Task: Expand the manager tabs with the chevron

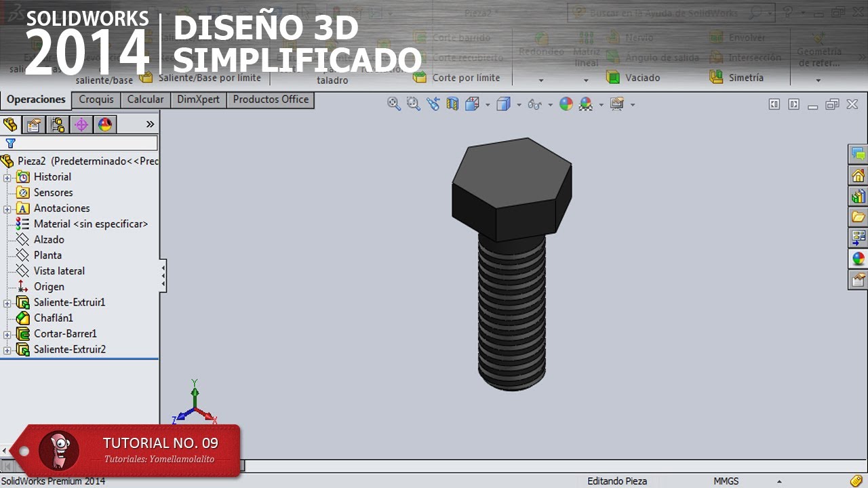Action: click(150, 124)
